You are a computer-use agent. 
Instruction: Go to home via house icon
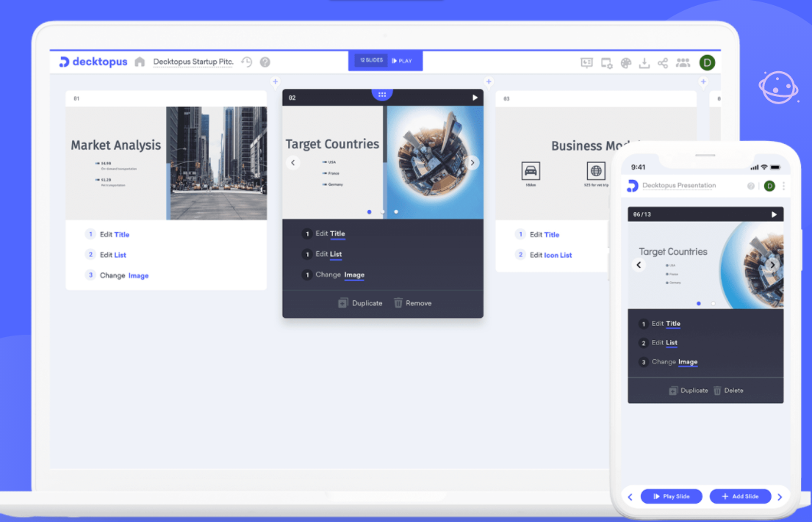(140, 62)
